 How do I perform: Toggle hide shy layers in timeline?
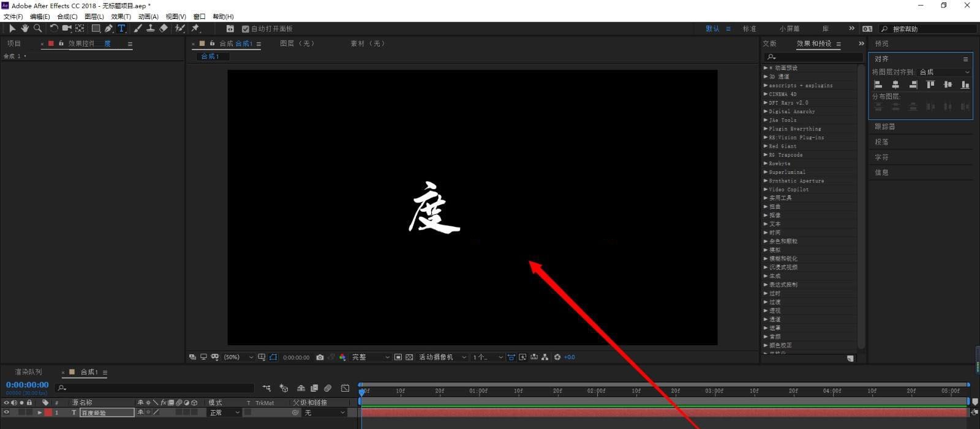tap(301, 388)
